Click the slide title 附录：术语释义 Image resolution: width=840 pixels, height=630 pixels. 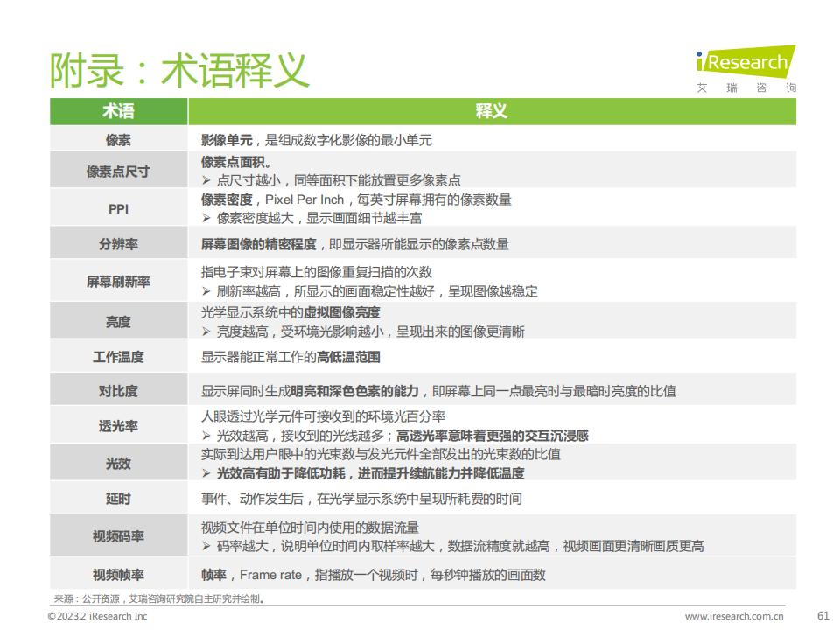point(179,69)
